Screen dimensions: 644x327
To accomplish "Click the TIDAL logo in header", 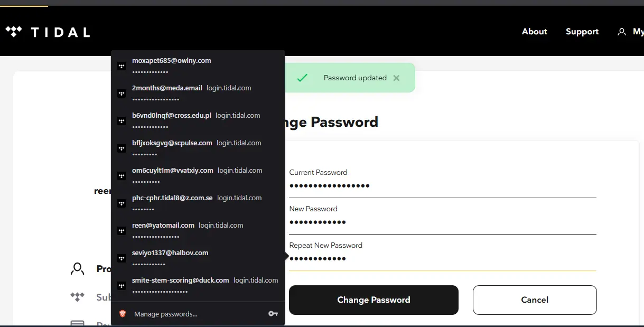I will (48, 32).
